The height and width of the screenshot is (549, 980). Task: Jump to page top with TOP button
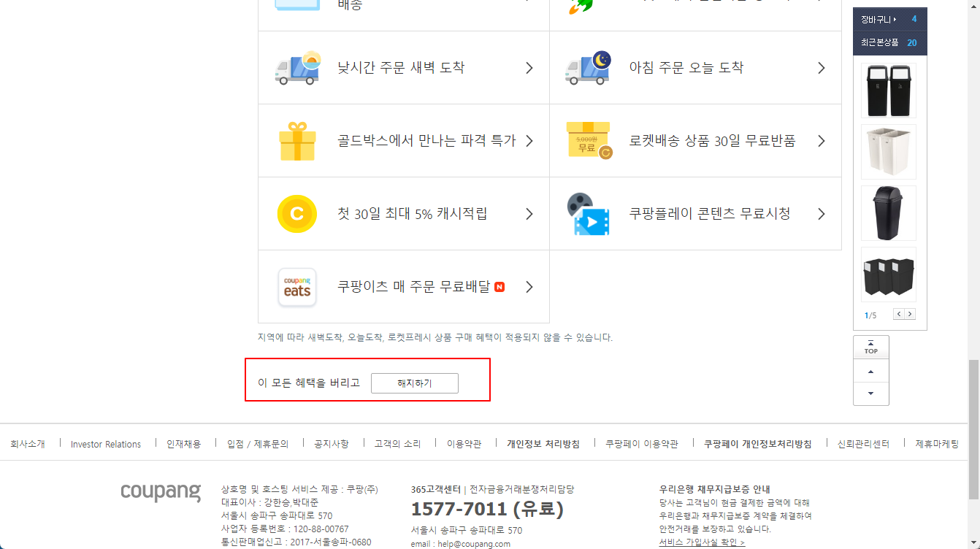pos(871,348)
